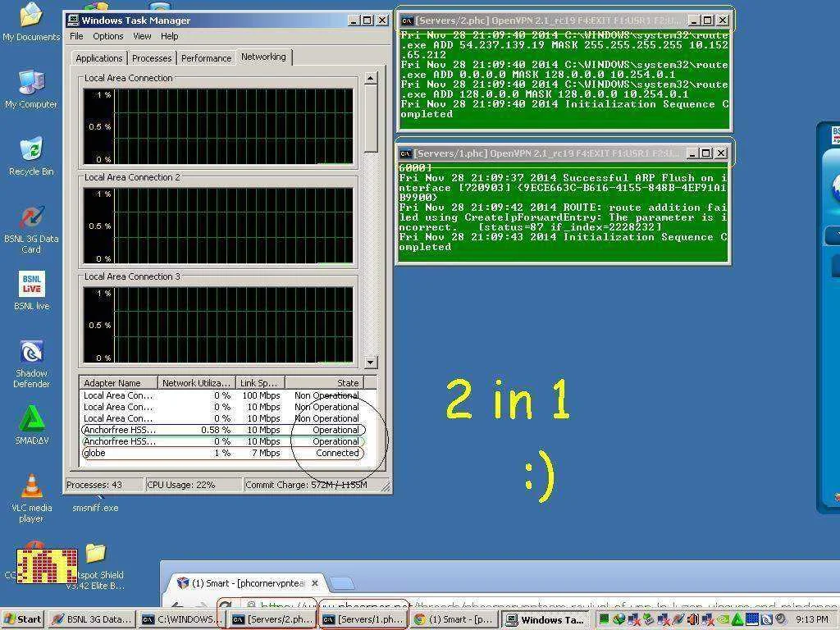Image resolution: width=840 pixels, height=630 pixels.
Task: Sort by Network Utilization column header
Action: [x=197, y=382]
